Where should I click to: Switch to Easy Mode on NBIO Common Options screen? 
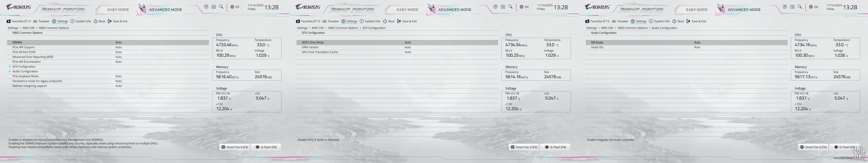[118, 10]
